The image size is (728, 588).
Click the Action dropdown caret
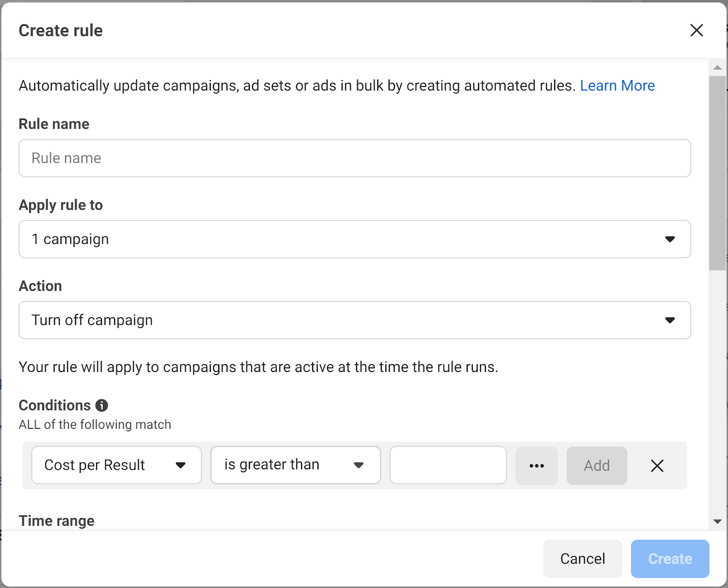(669, 320)
